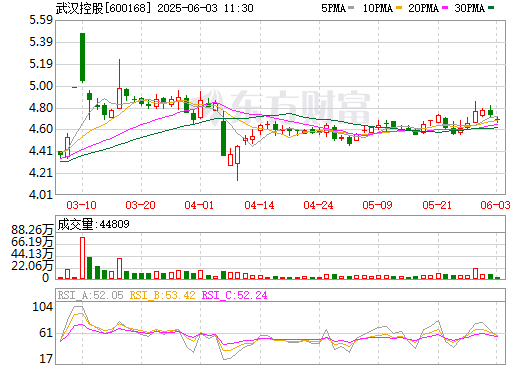
Task: Click the 05-21 date axis label
Action: pyautogui.click(x=437, y=205)
